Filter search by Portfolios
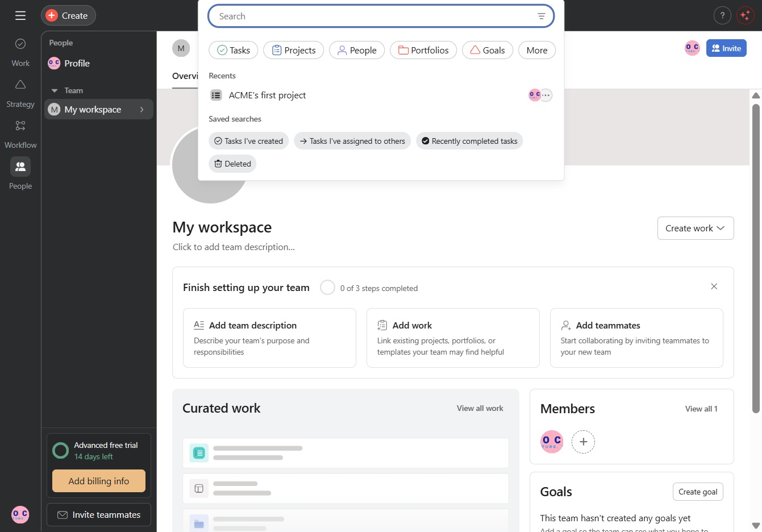The width and height of the screenshot is (762, 532). click(423, 50)
